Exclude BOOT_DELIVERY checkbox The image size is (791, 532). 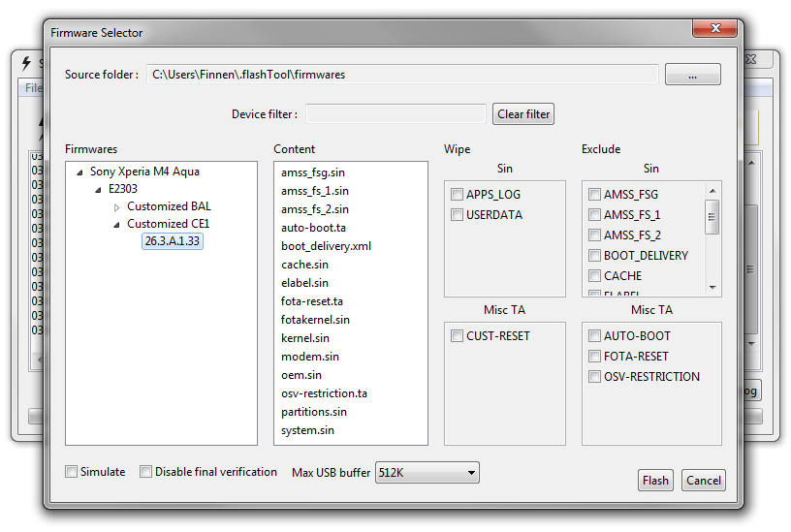[595, 256]
